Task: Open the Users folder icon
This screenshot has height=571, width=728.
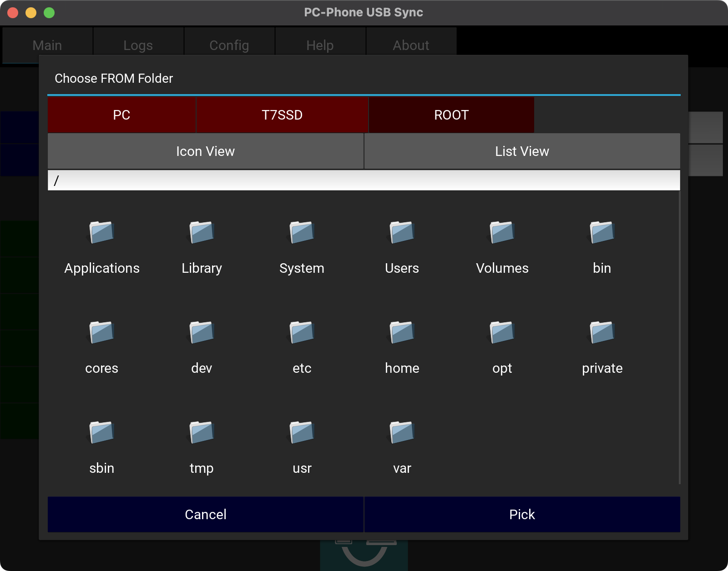Action: click(x=402, y=233)
